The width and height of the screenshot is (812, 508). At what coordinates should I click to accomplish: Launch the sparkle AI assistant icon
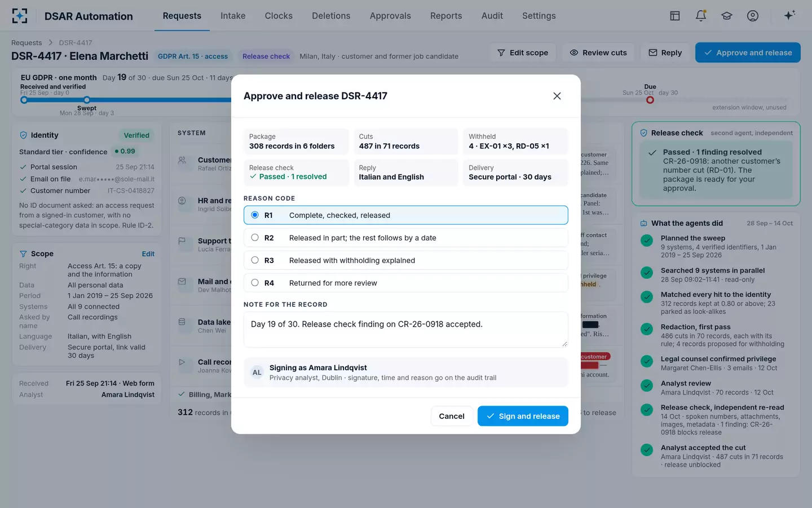coord(789,15)
